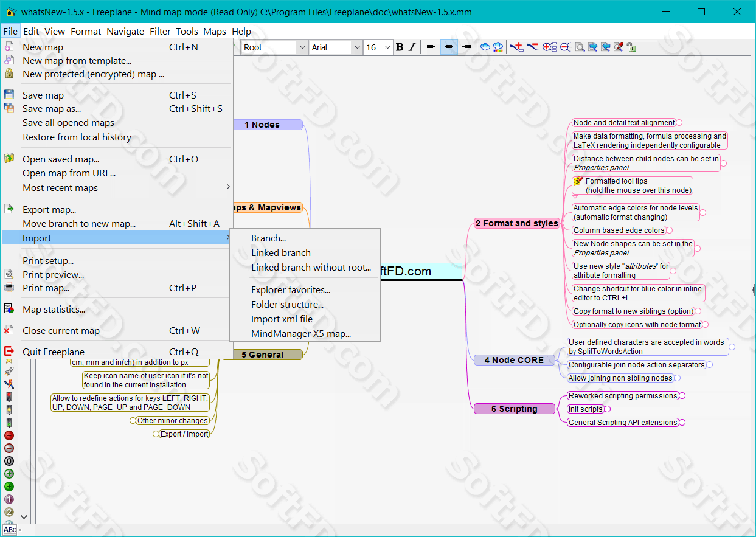The width and height of the screenshot is (756, 537).
Task: Toggle italic formatting in the toolbar
Action: coord(412,47)
